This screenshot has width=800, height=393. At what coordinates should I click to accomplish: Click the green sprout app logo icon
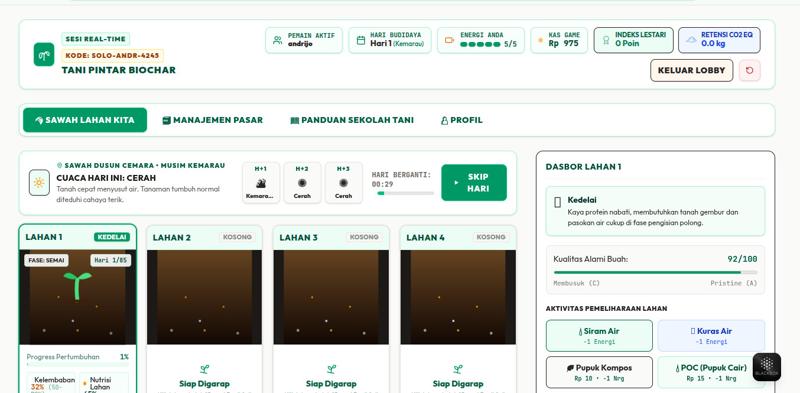[x=44, y=55]
